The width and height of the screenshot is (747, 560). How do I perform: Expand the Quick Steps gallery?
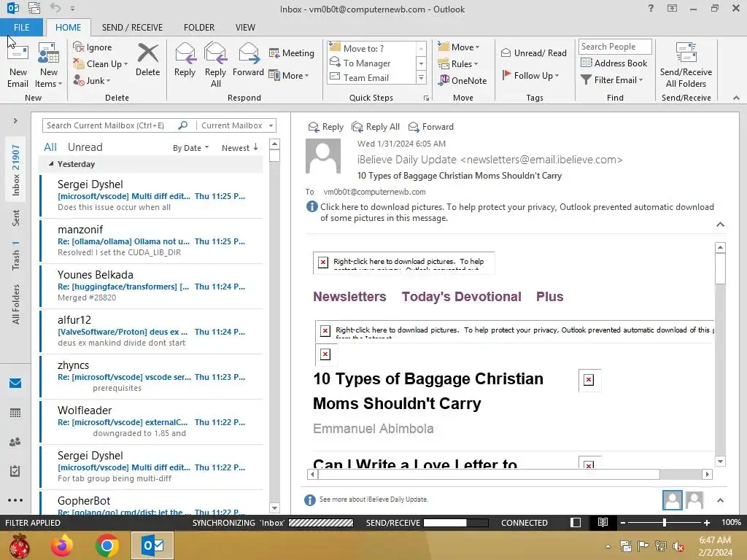pyautogui.click(x=421, y=77)
